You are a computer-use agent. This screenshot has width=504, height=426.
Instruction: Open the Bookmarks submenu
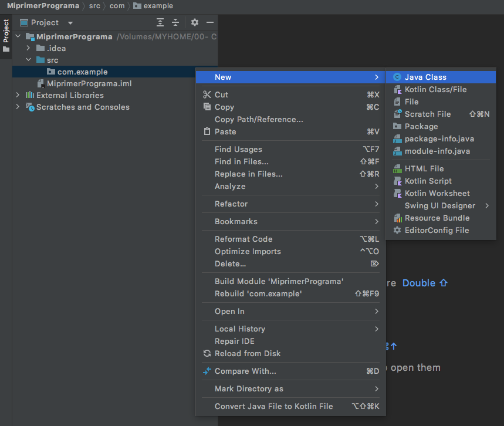pos(290,222)
